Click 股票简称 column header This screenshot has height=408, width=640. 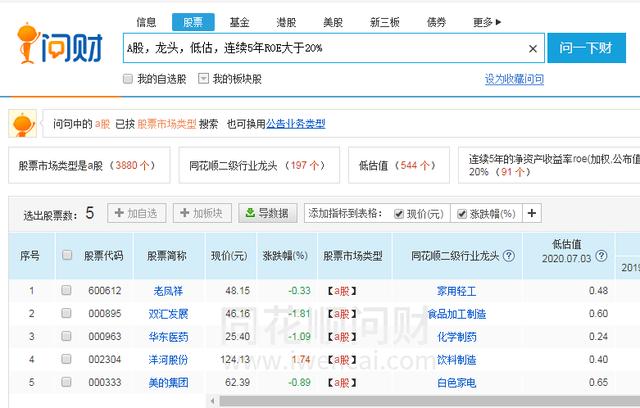click(x=167, y=256)
